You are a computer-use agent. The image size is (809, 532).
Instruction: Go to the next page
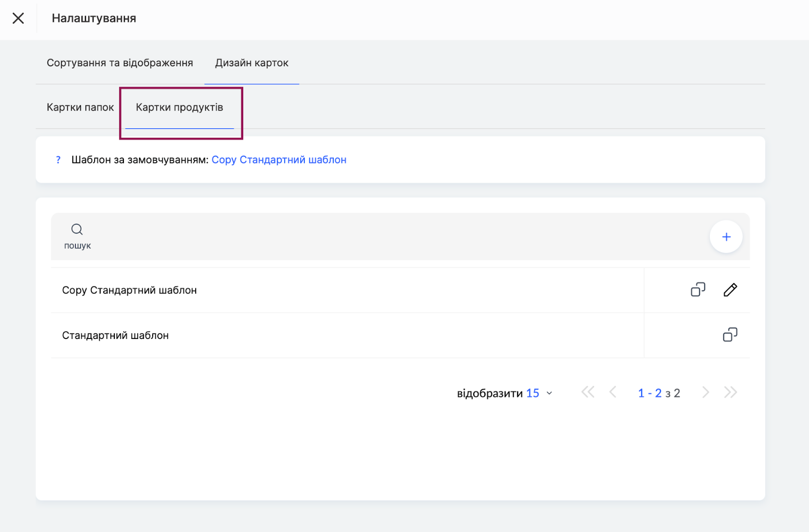point(705,393)
